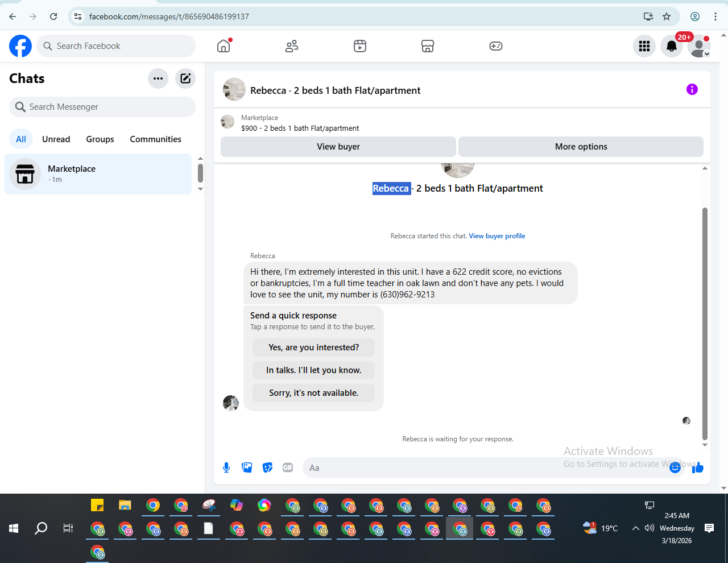Open the GIF picker
Image resolution: width=728 pixels, height=563 pixels.
288,467
